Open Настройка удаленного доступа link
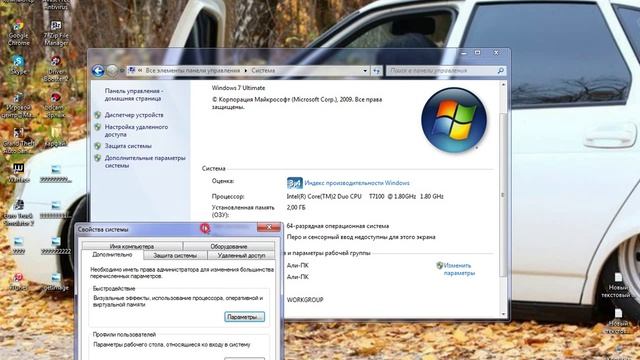The image size is (640, 360). click(x=136, y=131)
